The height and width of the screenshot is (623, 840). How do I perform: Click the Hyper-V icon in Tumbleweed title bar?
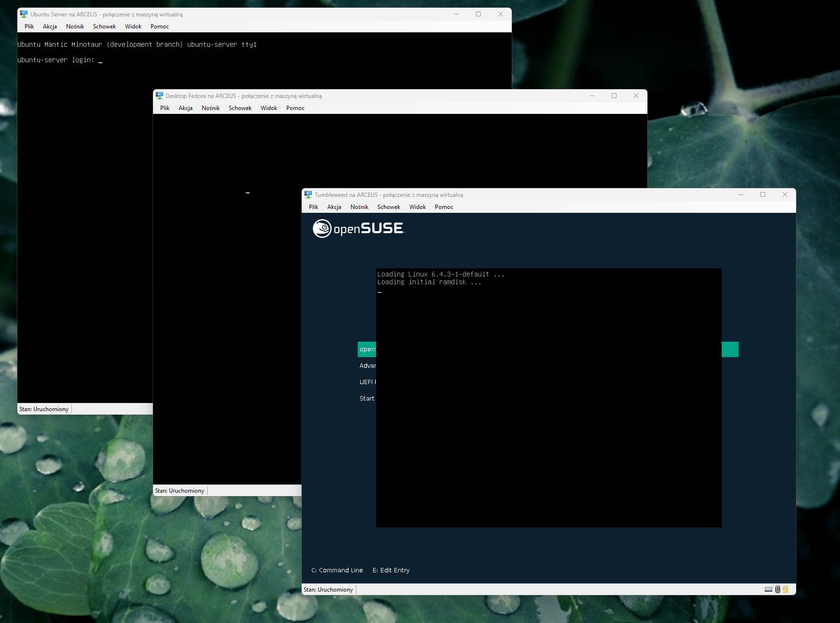coord(308,194)
